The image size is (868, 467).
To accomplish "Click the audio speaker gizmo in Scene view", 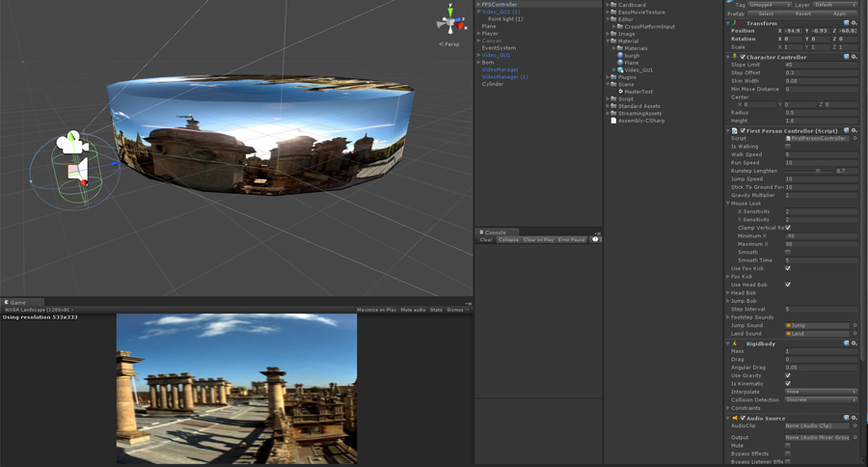I will 79,170.
